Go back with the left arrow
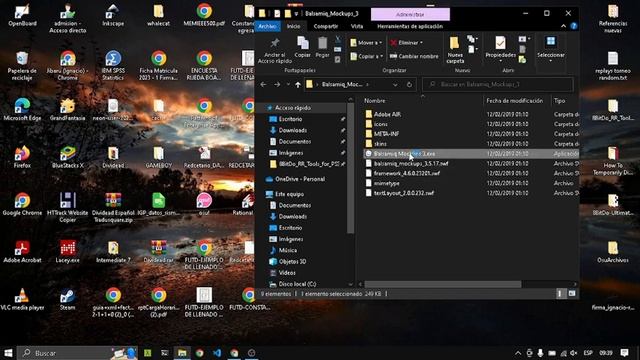The image size is (640, 360). [x=263, y=84]
